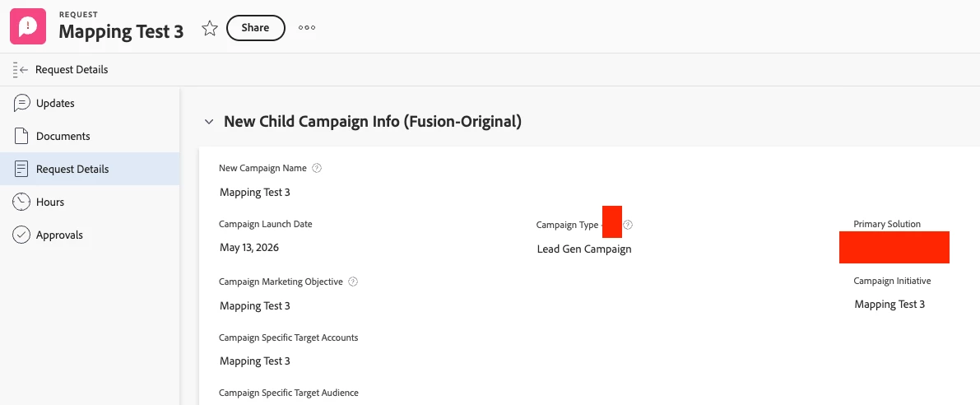Collapse New Child Campaign Info section
Image resolution: width=980 pixels, height=405 pixels.
pos(209,122)
